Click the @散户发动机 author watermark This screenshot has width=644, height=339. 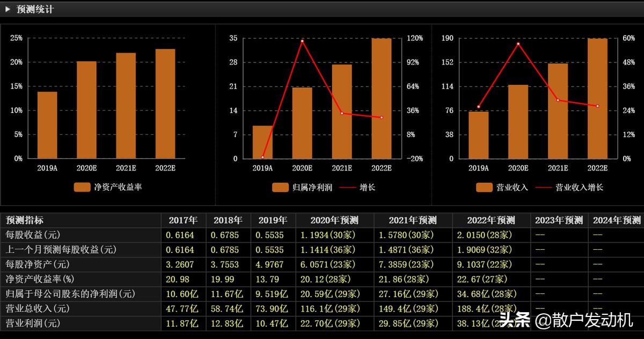[583, 321]
